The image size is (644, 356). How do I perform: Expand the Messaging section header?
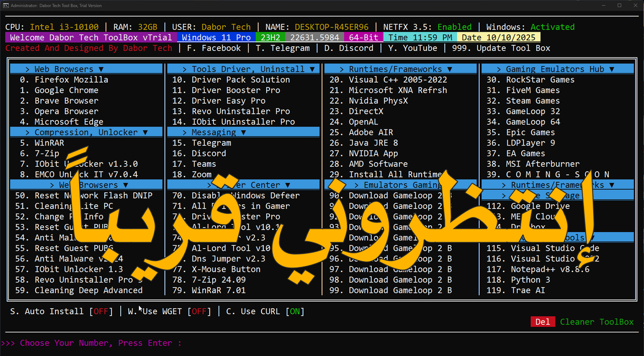244,132
